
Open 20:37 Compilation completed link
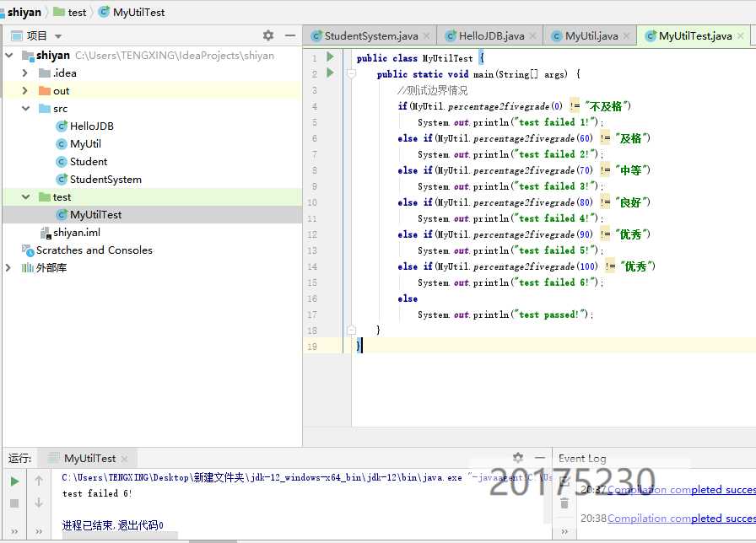681,490
